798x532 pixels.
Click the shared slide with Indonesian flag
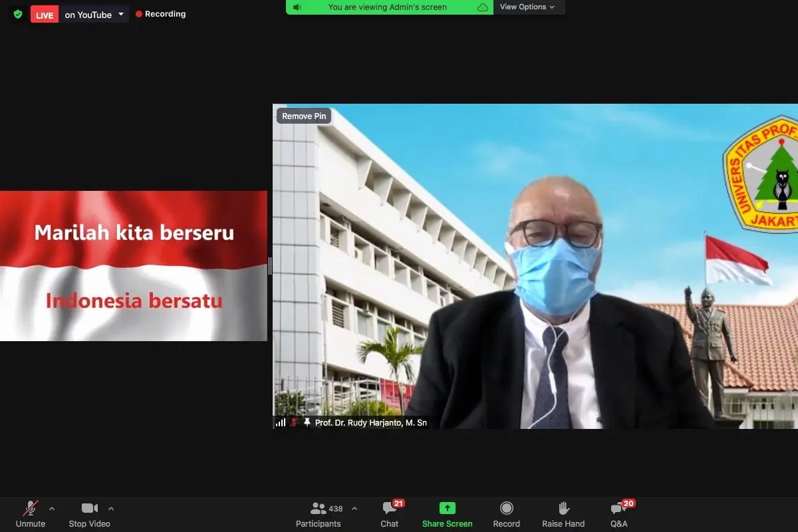pyautogui.click(x=134, y=266)
